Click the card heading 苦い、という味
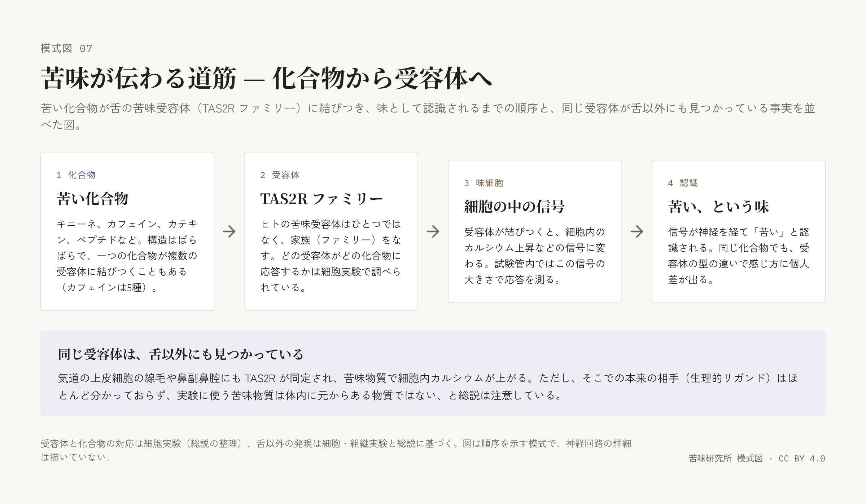The image size is (866, 504). tap(718, 207)
